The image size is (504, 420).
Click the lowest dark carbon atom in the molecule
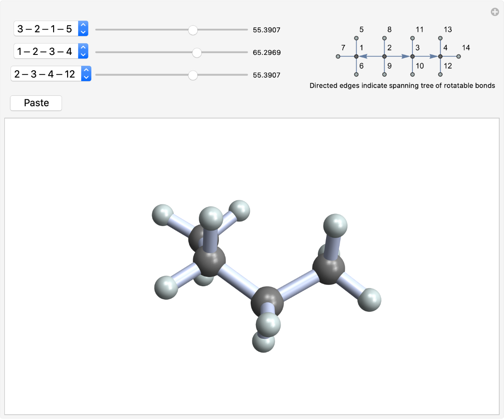coord(267,301)
